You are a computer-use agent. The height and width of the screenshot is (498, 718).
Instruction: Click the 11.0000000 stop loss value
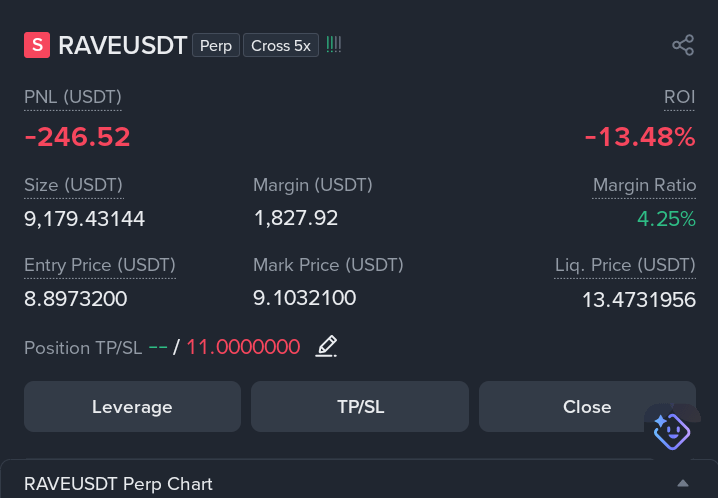(x=243, y=346)
